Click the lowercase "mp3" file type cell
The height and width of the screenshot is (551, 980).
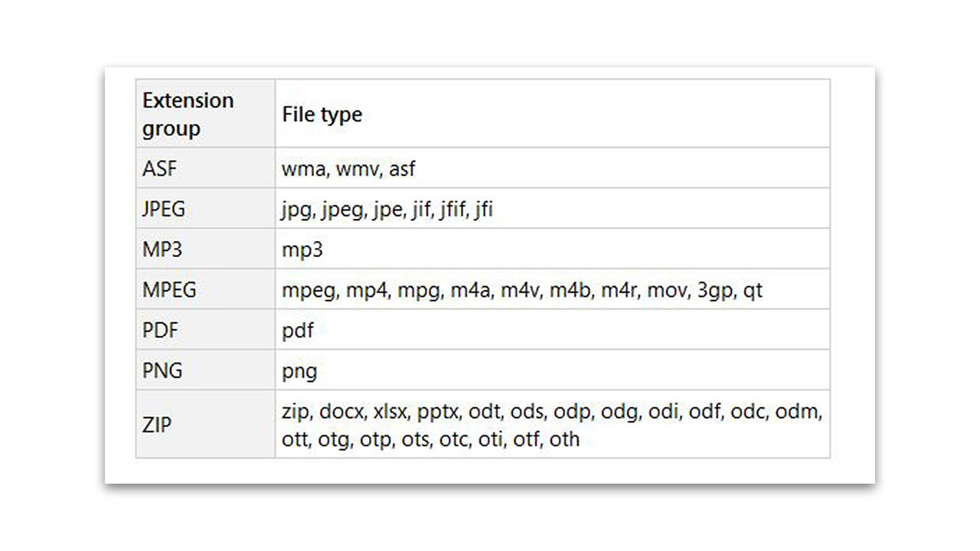pos(552,249)
